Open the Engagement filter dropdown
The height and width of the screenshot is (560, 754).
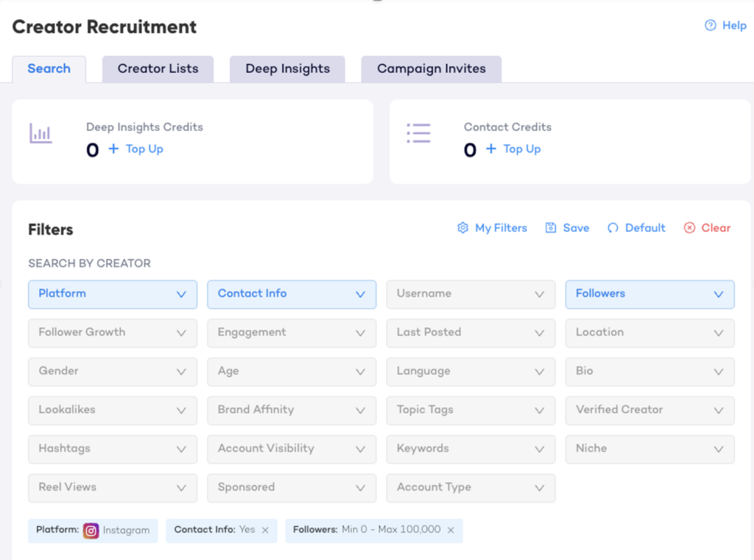tap(292, 333)
